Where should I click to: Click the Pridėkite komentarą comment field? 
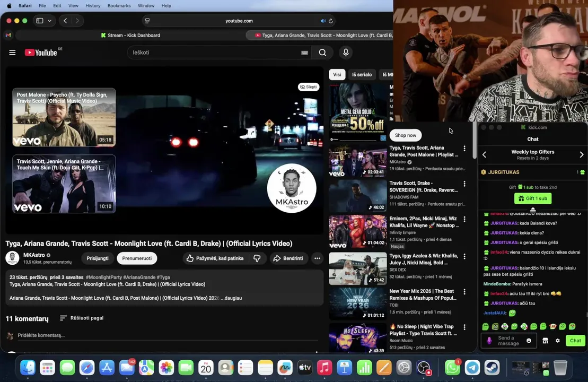[x=167, y=335]
